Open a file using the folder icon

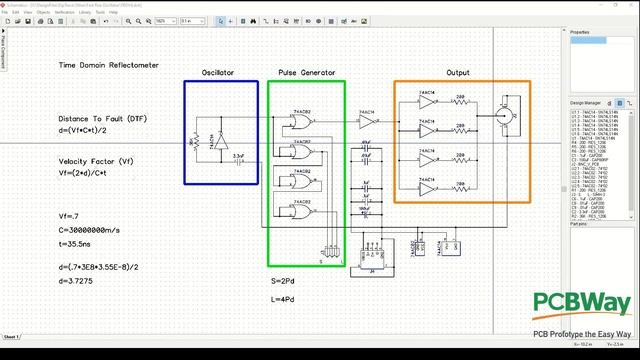pos(18,21)
